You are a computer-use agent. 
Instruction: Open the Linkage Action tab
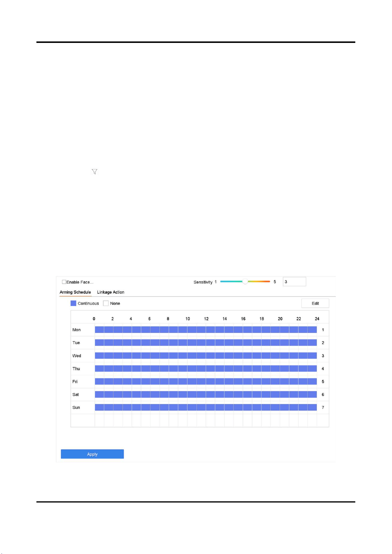(111, 292)
